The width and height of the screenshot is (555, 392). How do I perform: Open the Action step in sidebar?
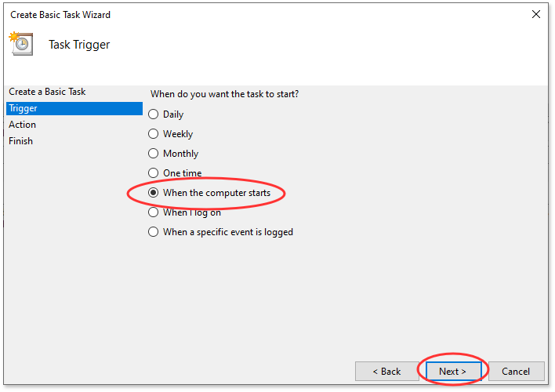23,125
